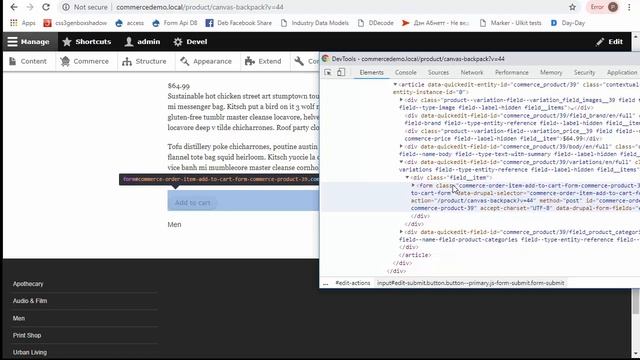The width and height of the screenshot is (640, 360).
Task: Open the Apps grid bookmark
Action: pos(23,23)
